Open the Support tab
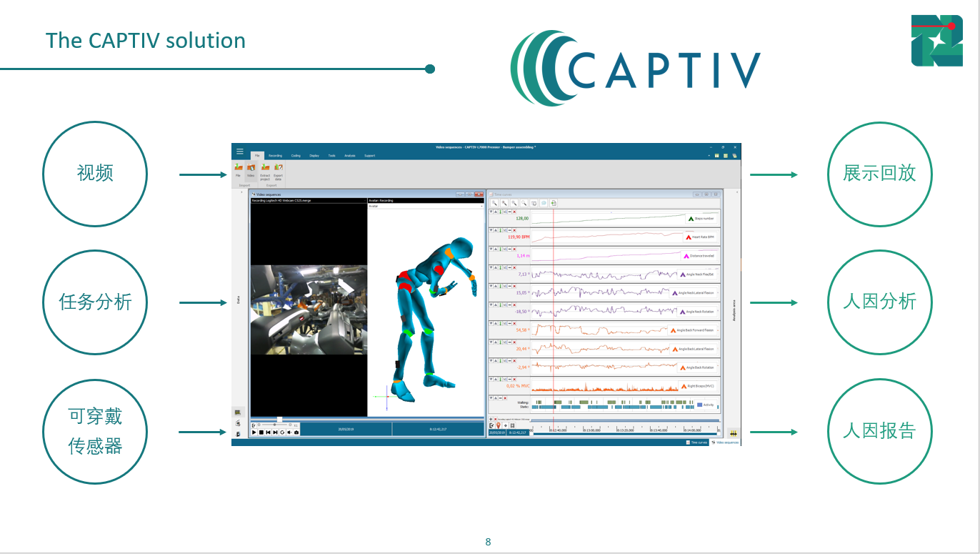 [x=370, y=156]
